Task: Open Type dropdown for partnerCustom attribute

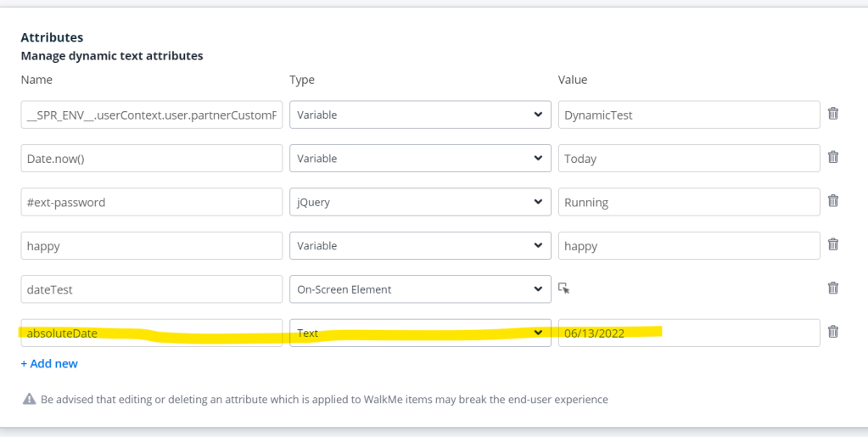Action: point(419,115)
